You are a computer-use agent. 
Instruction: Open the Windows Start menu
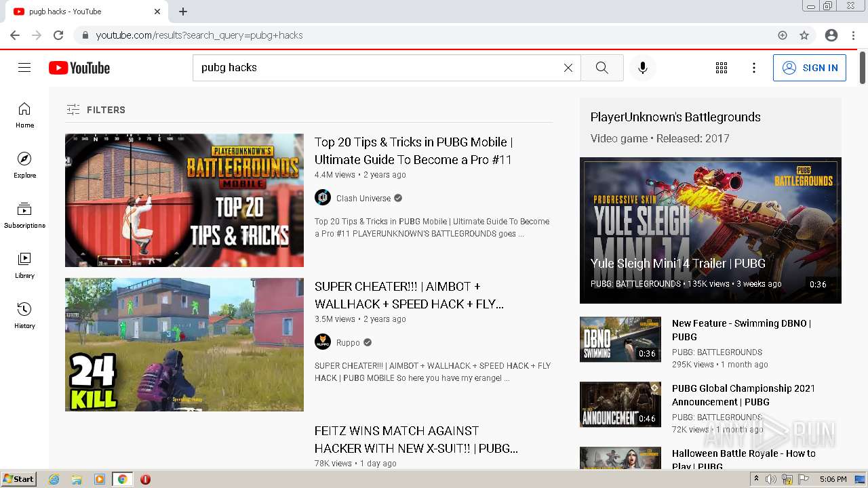[19, 479]
